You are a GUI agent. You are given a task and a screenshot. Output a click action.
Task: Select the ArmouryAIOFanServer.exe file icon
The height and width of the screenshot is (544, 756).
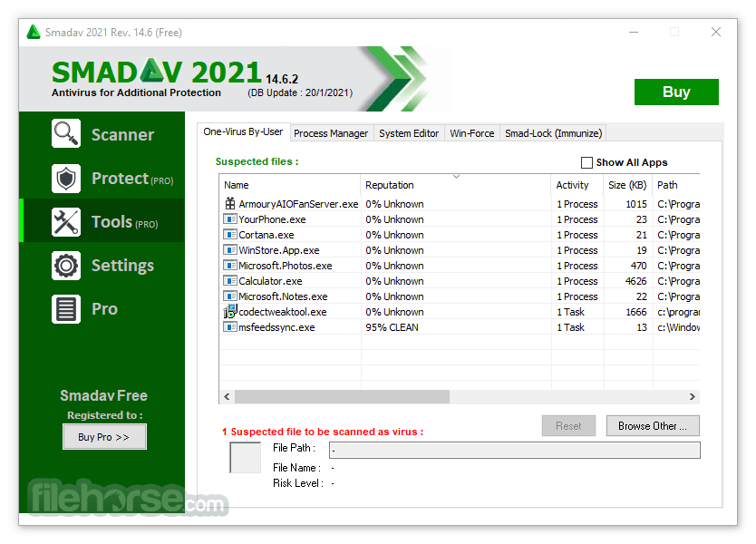pyautogui.click(x=230, y=203)
